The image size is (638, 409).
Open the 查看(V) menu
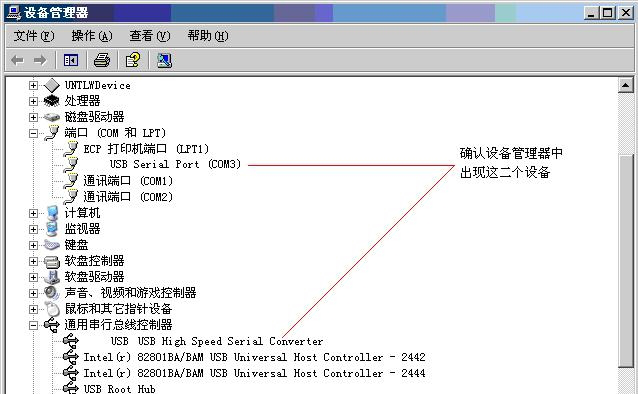coord(150,36)
